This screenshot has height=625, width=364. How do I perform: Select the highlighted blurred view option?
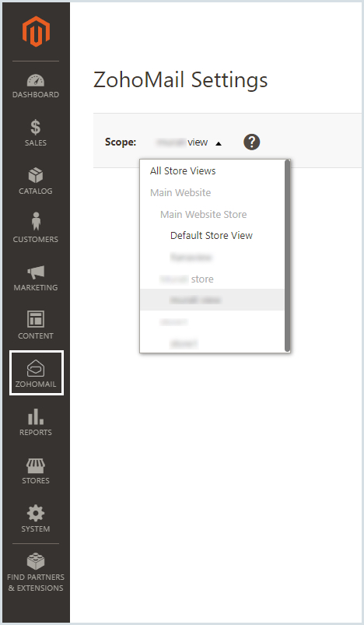point(212,300)
